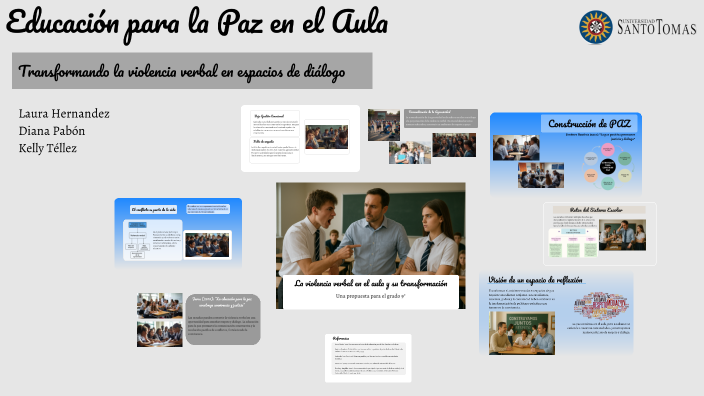Open the bored students photo in the white frame
704x396 pixels.
(x=326, y=137)
